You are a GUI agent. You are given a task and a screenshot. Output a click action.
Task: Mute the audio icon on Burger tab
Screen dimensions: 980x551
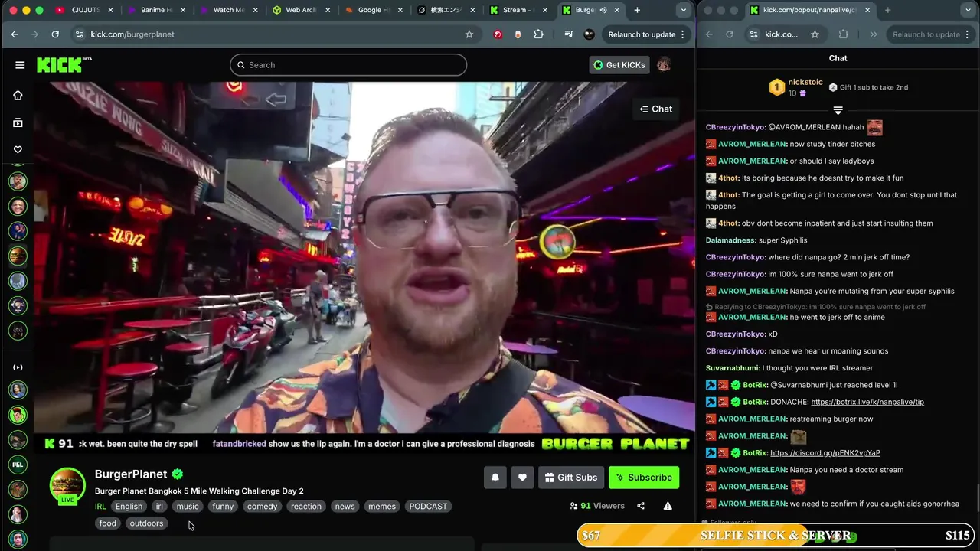click(x=603, y=10)
